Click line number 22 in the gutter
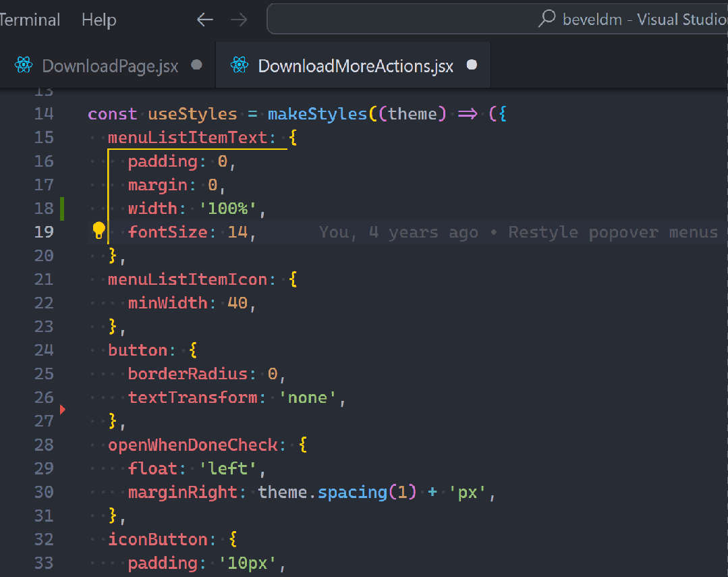Image resolution: width=728 pixels, height=577 pixels. pos(44,303)
